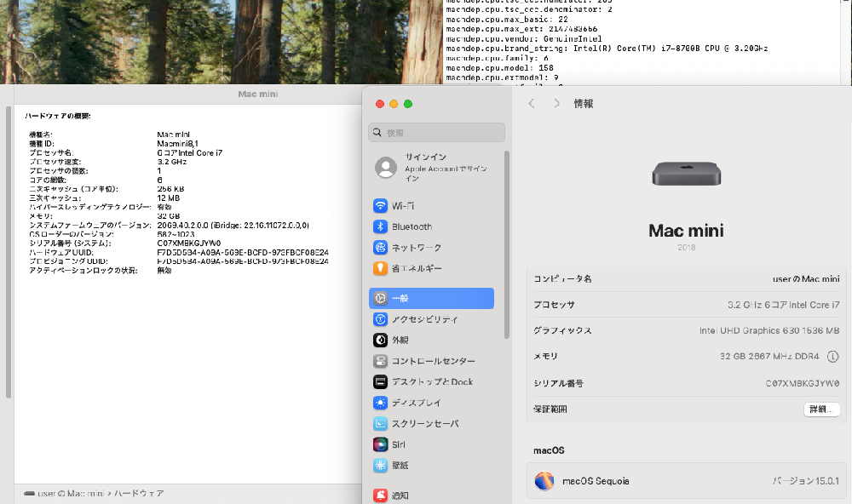Open 通知 bell icon
Viewport: 852px width, 504px height.
pyautogui.click(x=380, y=495)
